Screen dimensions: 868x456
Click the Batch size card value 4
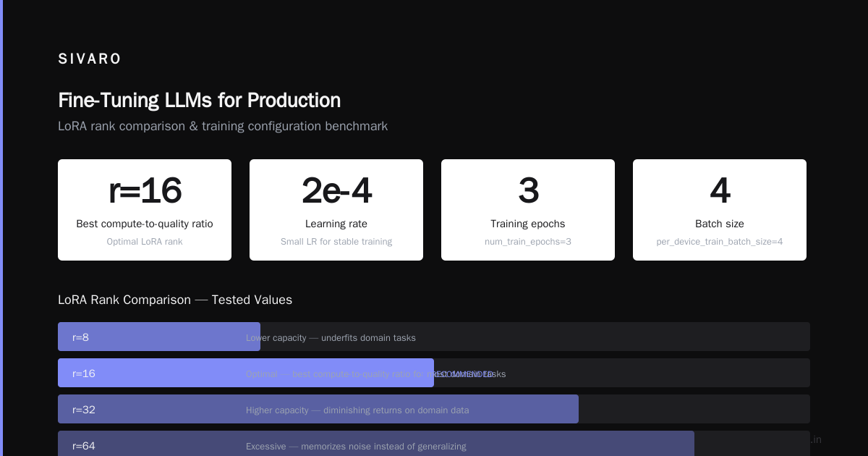point(720,191)
